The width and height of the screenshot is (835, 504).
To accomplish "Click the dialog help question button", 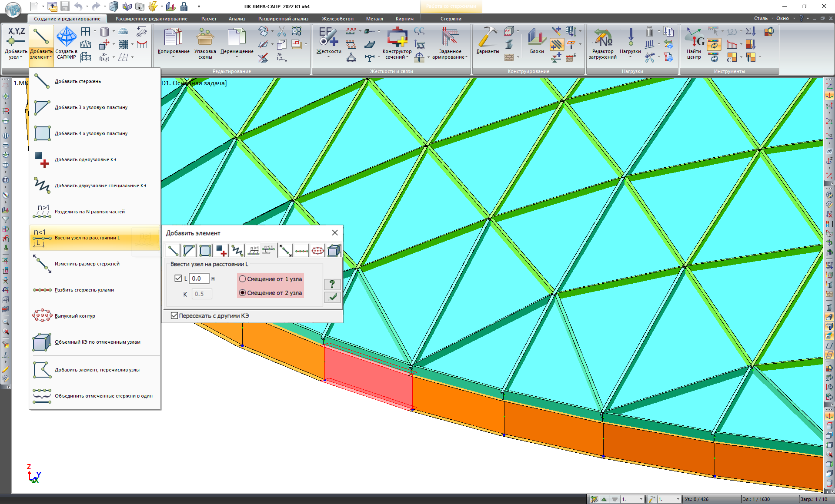I will (332, 284).
